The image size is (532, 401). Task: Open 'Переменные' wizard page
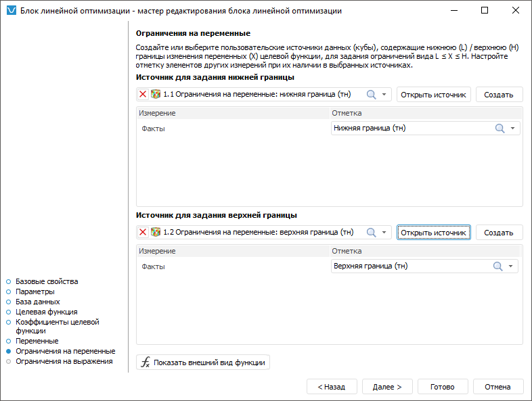pyautogui.click(x=37, y=341)
